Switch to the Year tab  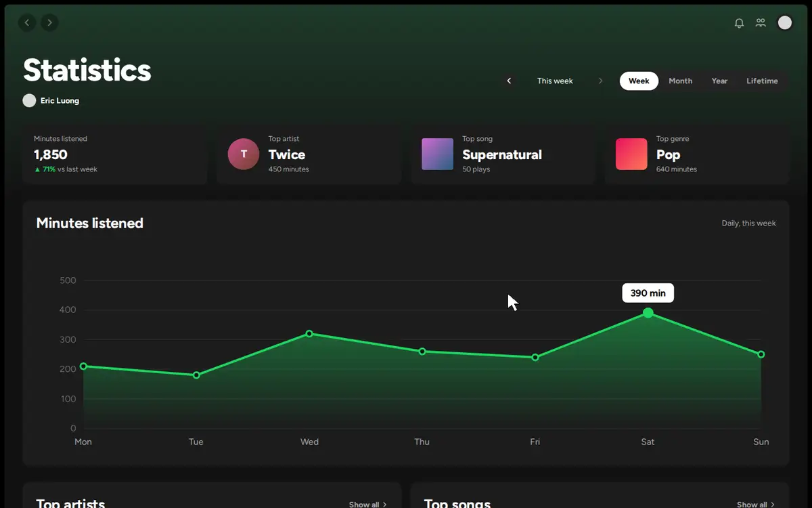pyautogui.click(x=719, y=81)
